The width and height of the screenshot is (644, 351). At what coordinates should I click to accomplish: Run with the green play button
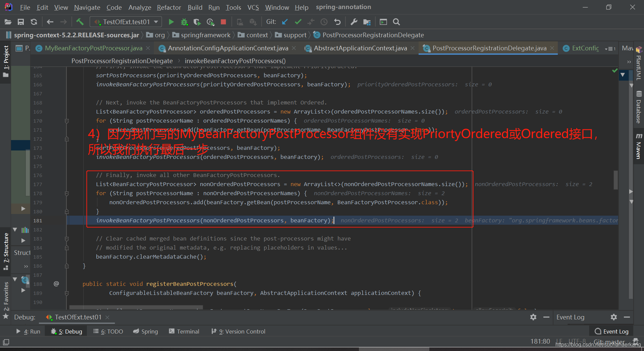(171, 22)
